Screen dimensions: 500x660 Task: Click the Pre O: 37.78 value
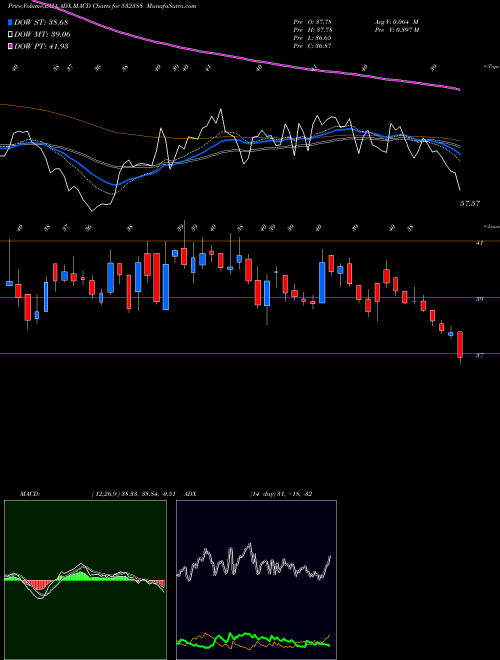tap(313, 22)
